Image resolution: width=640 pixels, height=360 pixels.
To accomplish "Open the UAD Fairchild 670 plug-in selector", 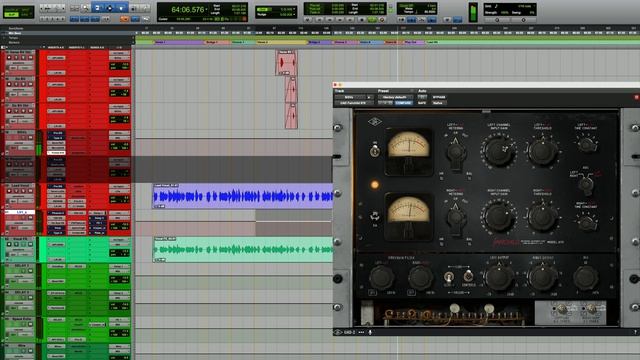I will coord(353,103).
